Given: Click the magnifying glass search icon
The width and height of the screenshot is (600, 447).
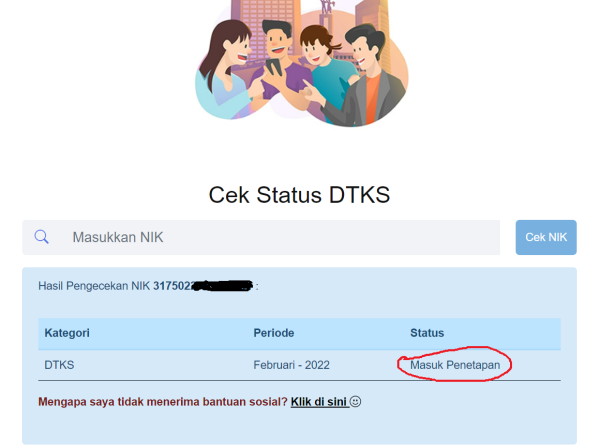Looking at the screenshot, I should 41,237.
